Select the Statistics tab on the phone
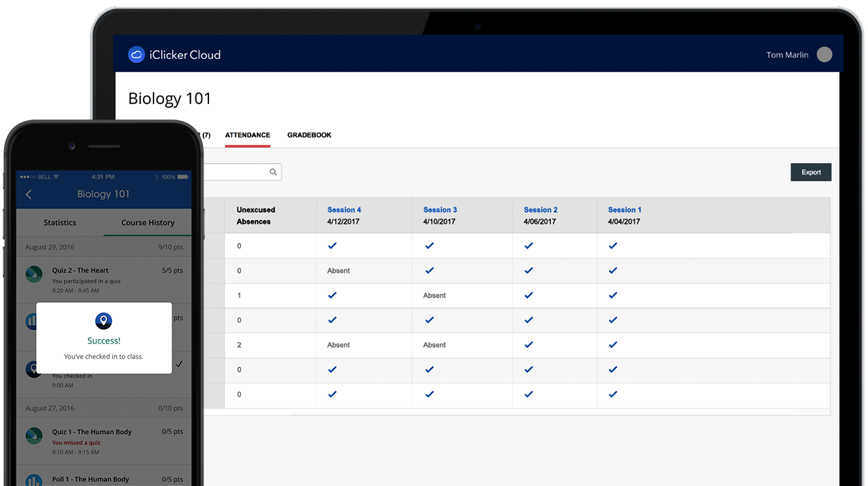The height and width of the screenshot is (486, 868). coord(60,223)
